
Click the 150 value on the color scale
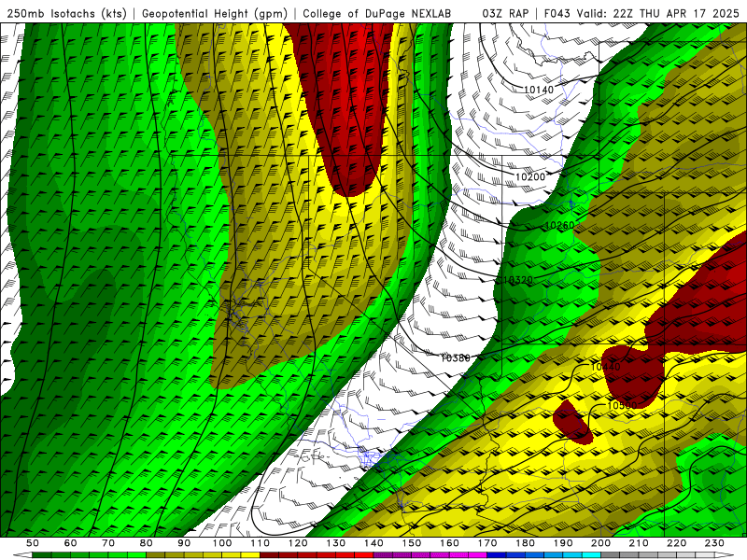(412, 543)
